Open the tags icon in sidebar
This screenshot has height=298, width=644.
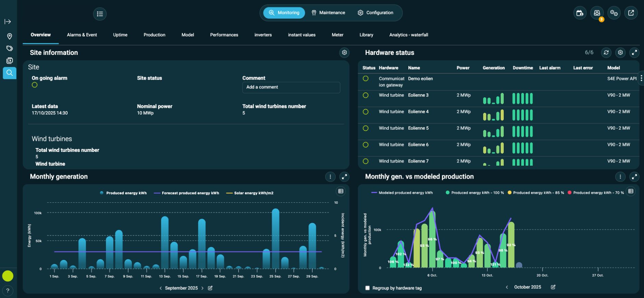10,48
